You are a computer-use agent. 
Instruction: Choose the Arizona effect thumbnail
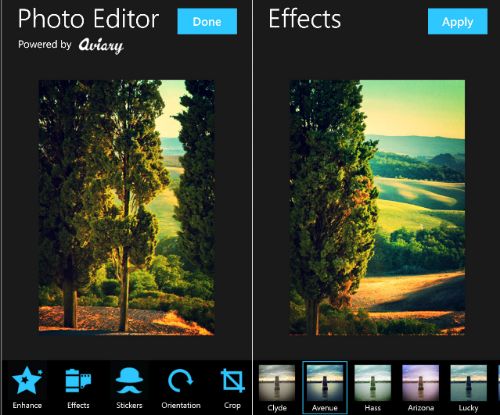tap(421, 383)
